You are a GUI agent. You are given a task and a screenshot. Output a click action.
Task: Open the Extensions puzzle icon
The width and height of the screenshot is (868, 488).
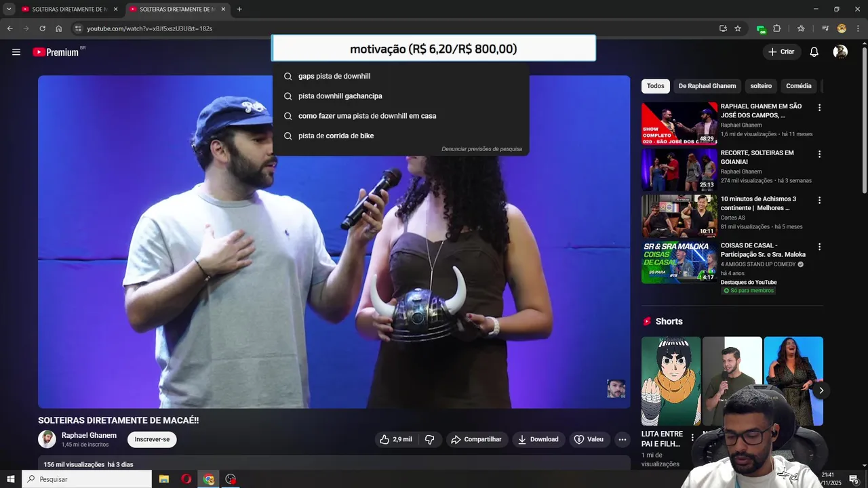pos(777,28)
